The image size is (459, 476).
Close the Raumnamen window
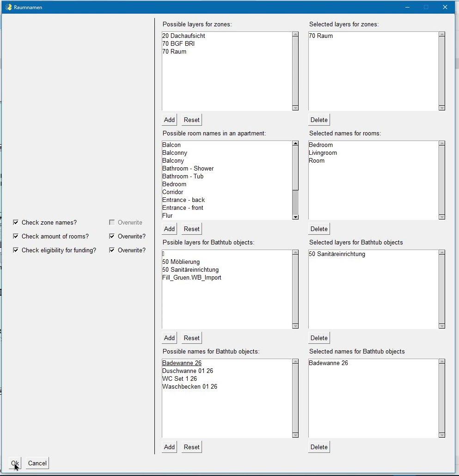coord(445,7)
